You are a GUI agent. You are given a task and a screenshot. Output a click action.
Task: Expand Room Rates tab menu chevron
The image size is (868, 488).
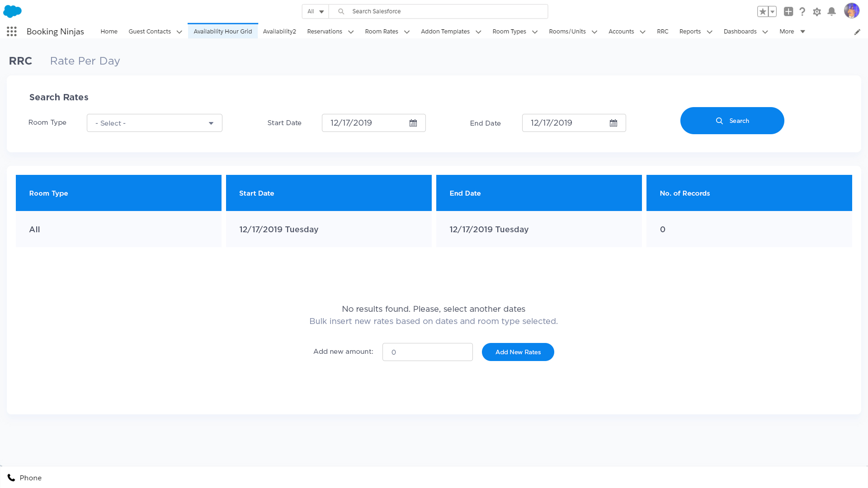point(407,32)
